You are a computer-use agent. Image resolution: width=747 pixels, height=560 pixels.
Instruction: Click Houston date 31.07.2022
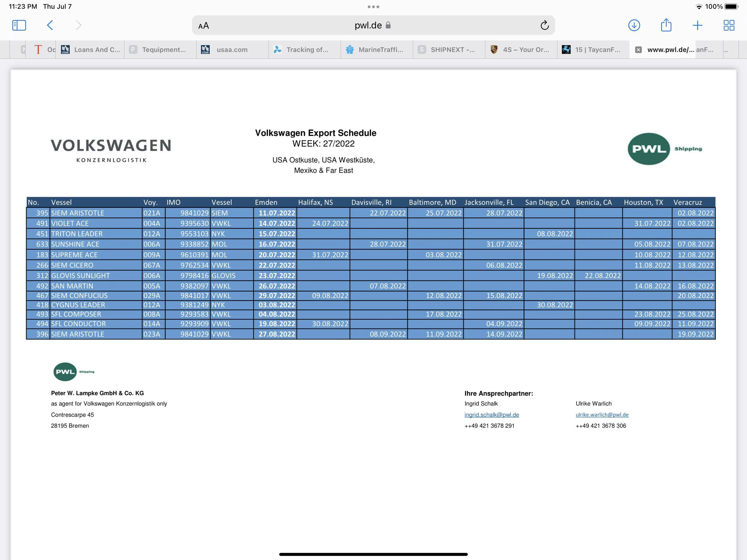tap(652, 224)
